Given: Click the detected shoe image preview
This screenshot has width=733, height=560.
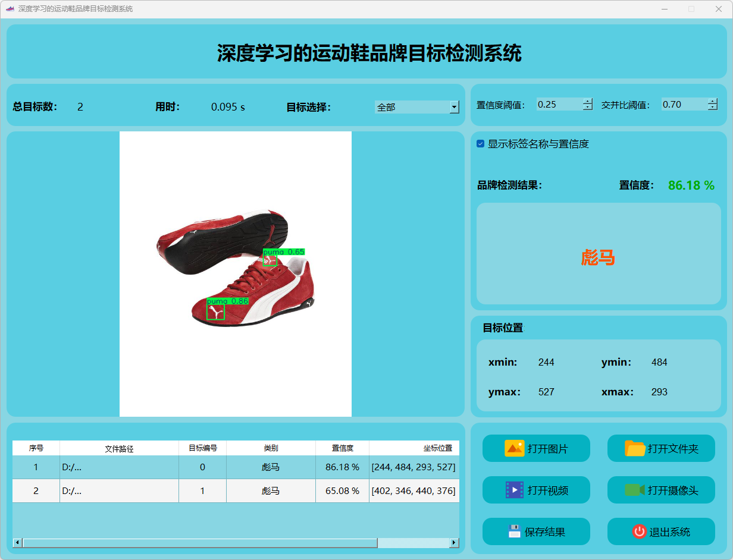Looking at the screenshot, I should point(236,273).
